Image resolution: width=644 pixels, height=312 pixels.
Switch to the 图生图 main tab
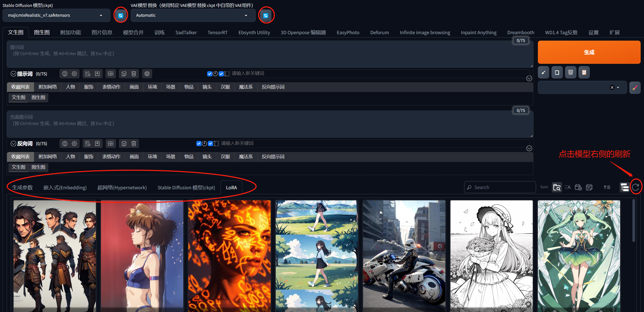42,32
